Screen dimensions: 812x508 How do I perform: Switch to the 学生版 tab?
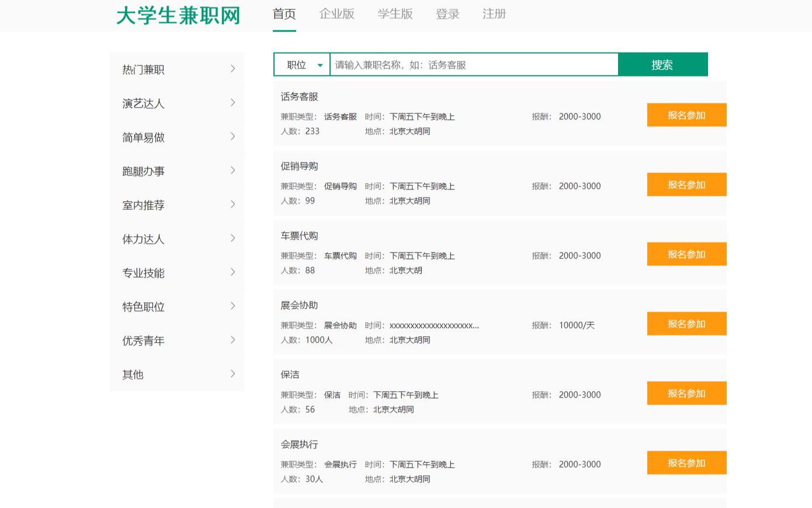coord(395,14)
